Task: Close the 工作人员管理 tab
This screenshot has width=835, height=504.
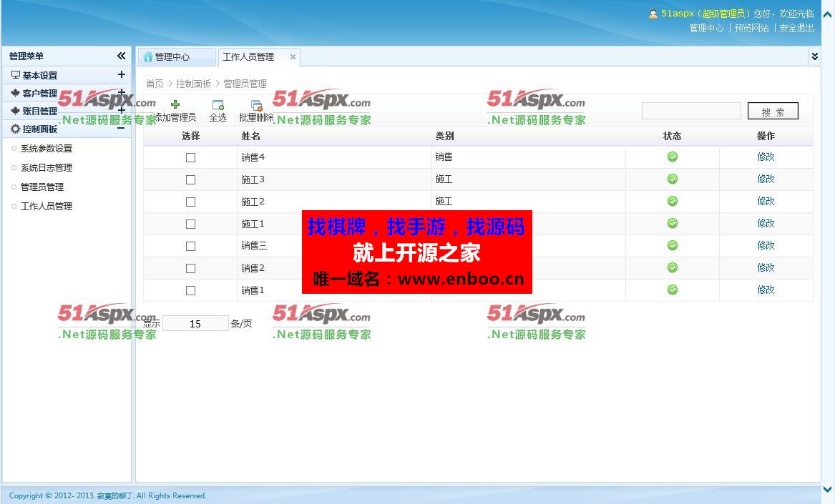Action: point(293,56)
